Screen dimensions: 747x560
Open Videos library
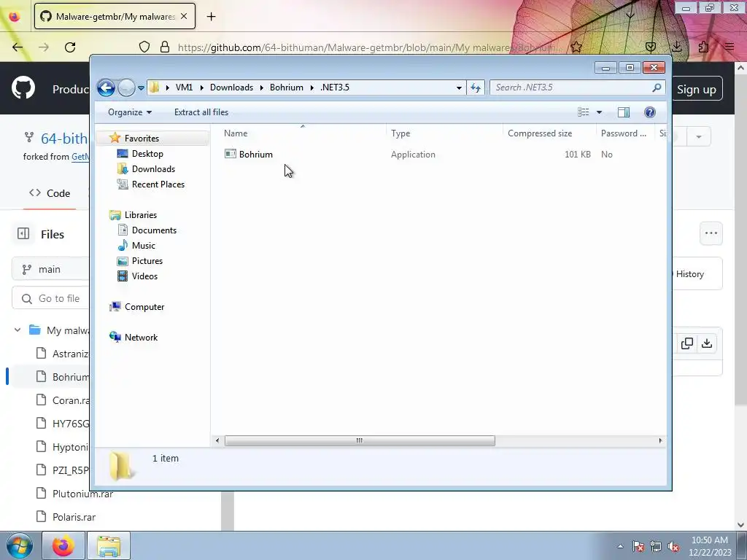tap(144, 276)
